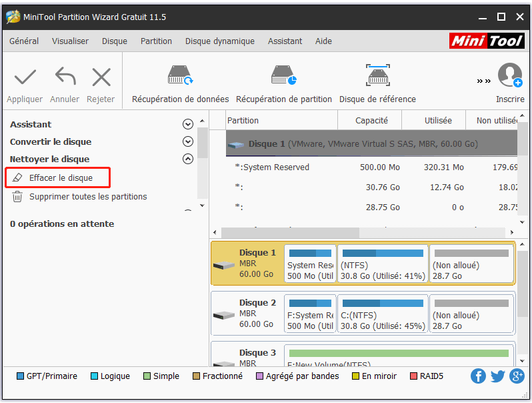Select Disque 3 green volume block
The width and height of the screenshot is (532, 403).
[x=399, y=356]
